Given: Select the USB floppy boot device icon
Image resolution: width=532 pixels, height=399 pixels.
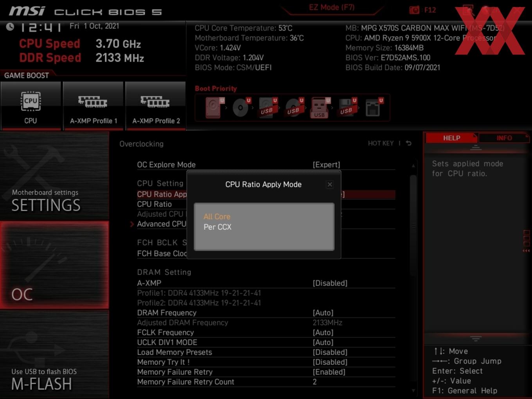Looking at the screenshot, I should tap(347, 107).
